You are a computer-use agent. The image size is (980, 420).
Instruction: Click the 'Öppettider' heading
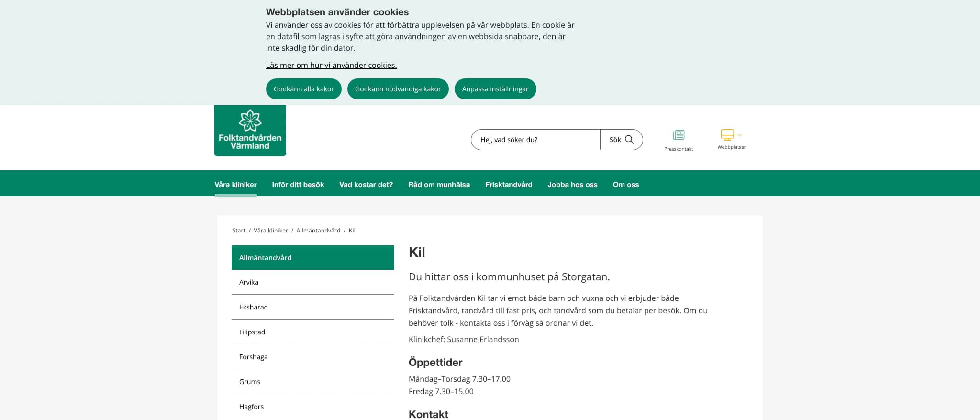coord(435,363)
